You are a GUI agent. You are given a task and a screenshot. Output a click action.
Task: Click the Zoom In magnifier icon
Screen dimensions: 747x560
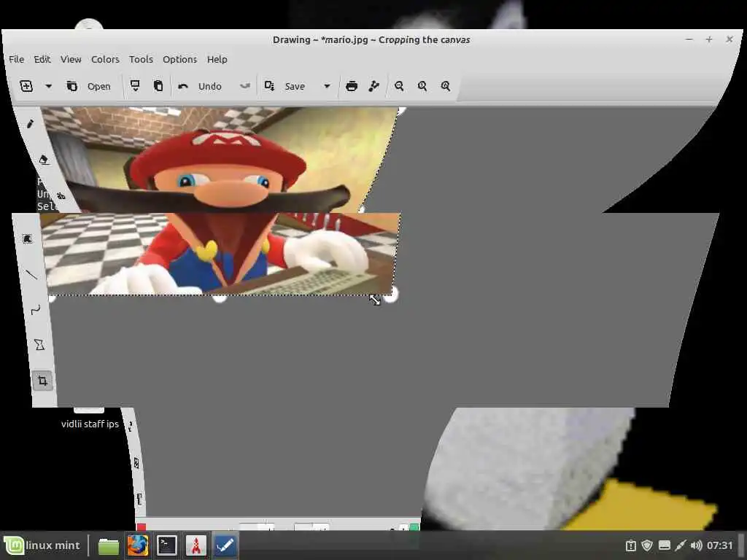[x=446, y=86]
